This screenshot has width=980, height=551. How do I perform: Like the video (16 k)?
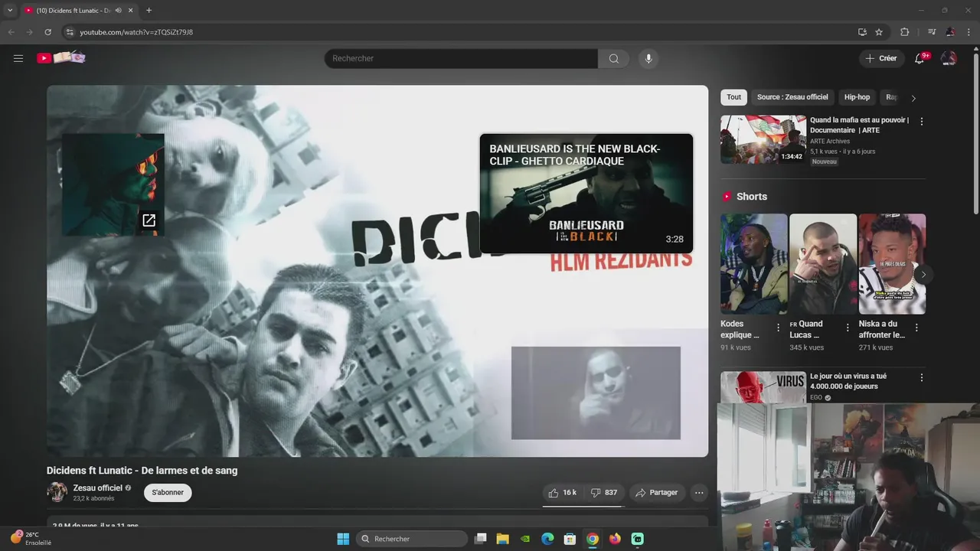[x=563, y=493]
